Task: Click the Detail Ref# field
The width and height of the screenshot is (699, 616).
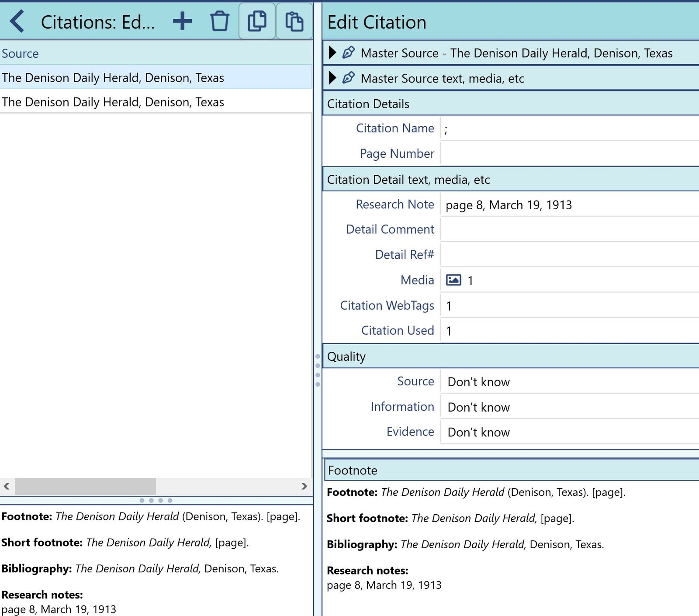Action: click(x=570, y=255)
